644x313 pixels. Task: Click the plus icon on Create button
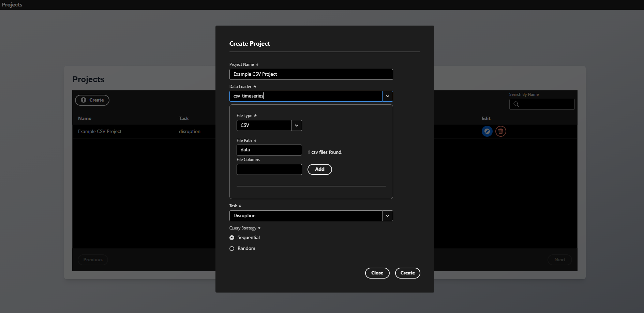84,100
